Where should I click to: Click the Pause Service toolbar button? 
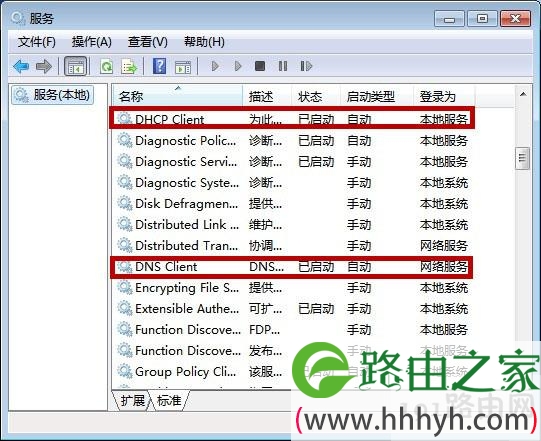click(x=283, y=66)
